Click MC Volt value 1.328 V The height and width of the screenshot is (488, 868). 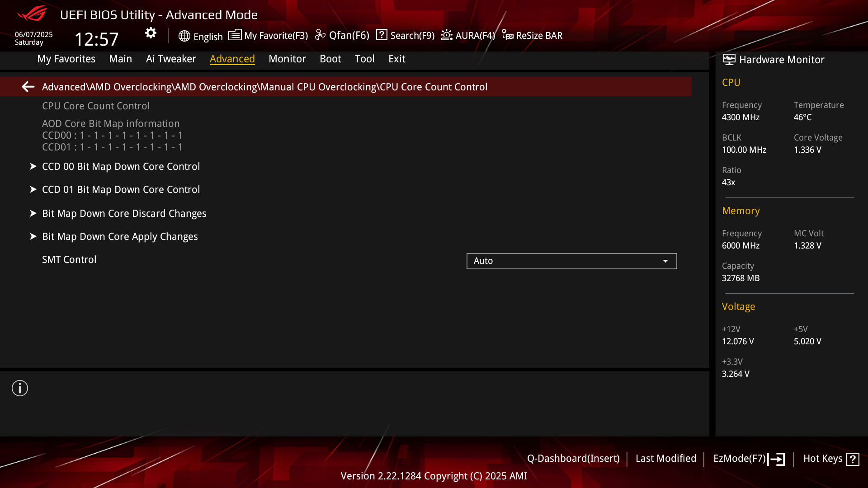coord(807,245)
